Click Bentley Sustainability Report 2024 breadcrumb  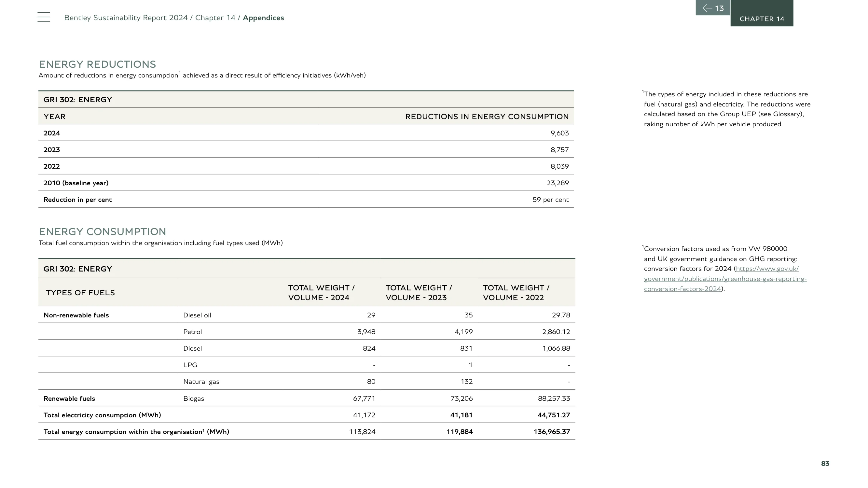coord(126,18)
